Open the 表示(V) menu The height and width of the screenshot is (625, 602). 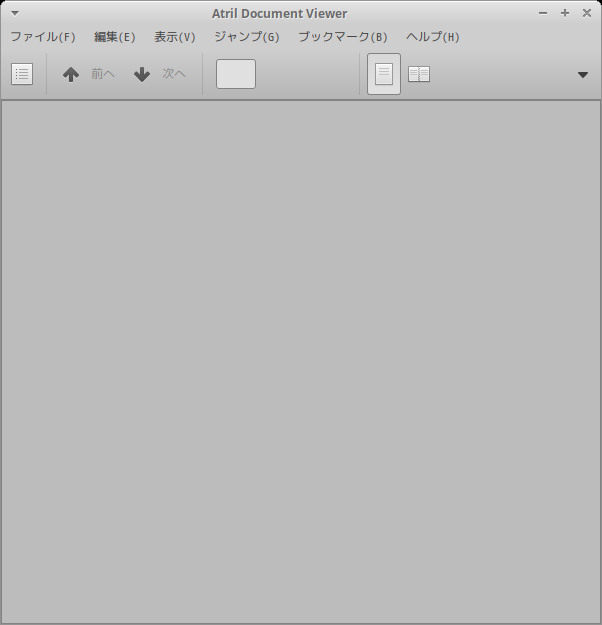175,37
